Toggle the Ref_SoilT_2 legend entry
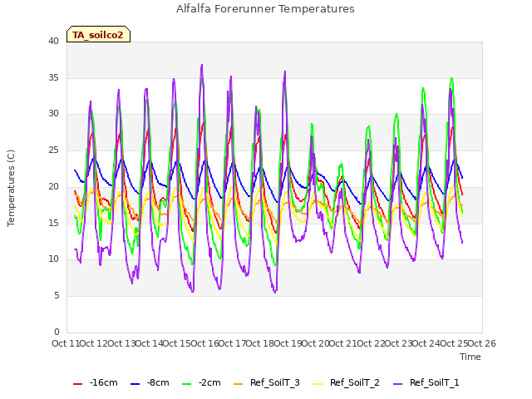Viewport: 532px width, 399px height. click(347, 383)
